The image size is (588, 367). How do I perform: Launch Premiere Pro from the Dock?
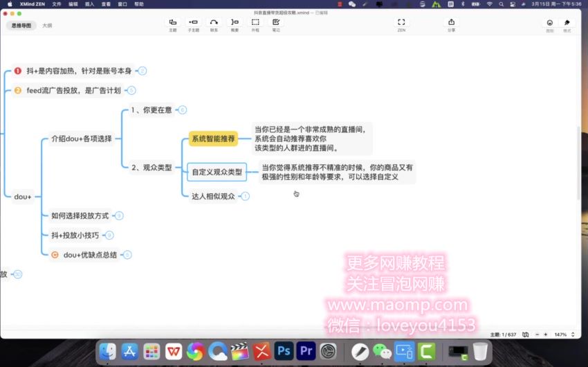click(x=306, y=352)
